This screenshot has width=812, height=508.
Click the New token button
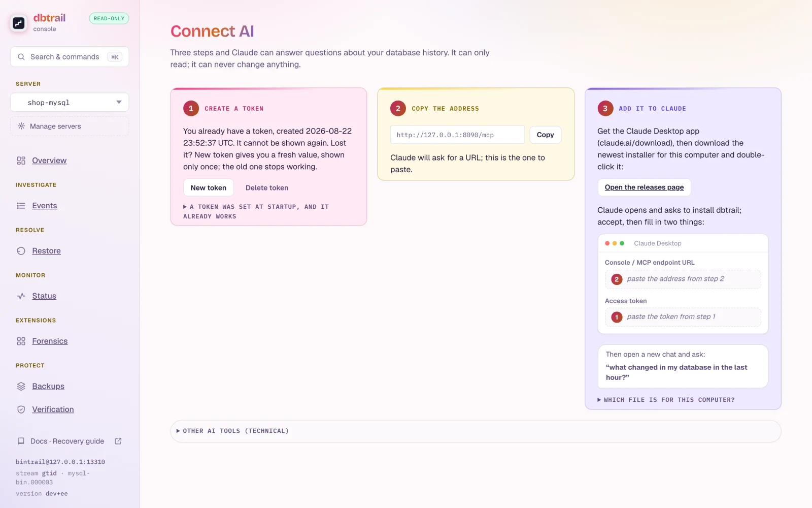click(209, 187)
